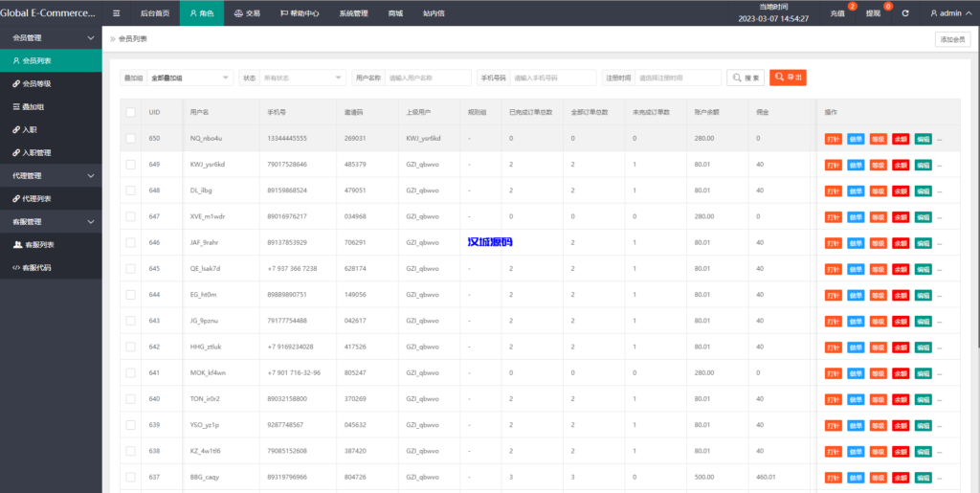Open the 状态 status dropdown
The height and width of the screenshot is (493, 980).
click(x=302, y=78)
